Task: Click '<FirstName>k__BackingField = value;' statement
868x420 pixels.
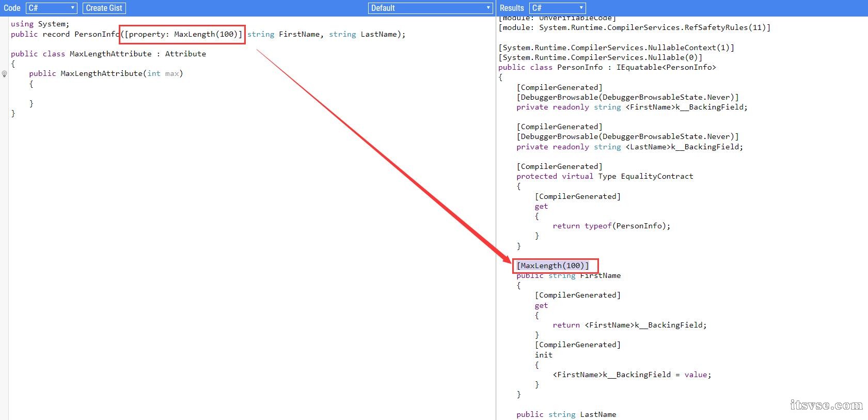Action: (x=632, y=375)
